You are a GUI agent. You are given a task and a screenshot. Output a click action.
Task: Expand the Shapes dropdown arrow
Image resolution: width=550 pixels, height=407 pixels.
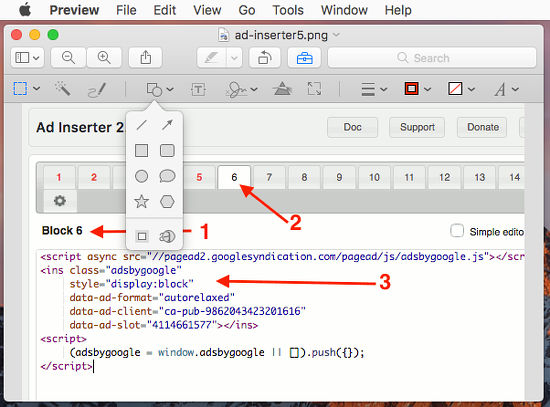tap(170, 89)
